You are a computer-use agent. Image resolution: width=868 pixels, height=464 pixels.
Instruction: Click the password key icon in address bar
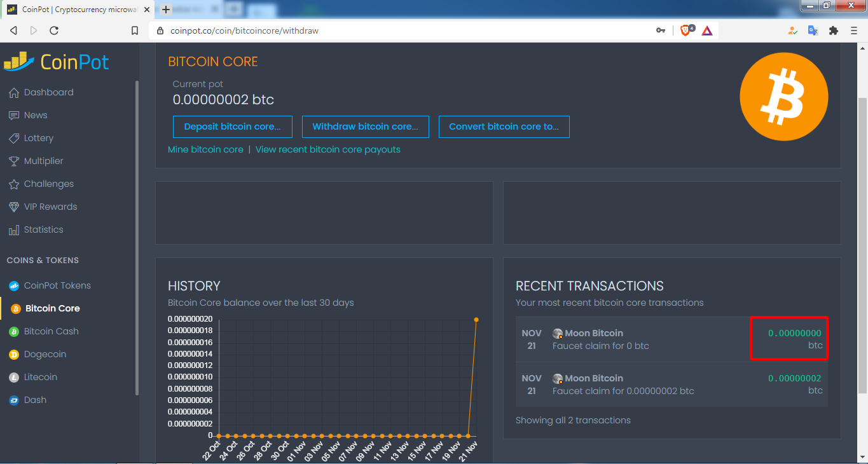[661, 31]
